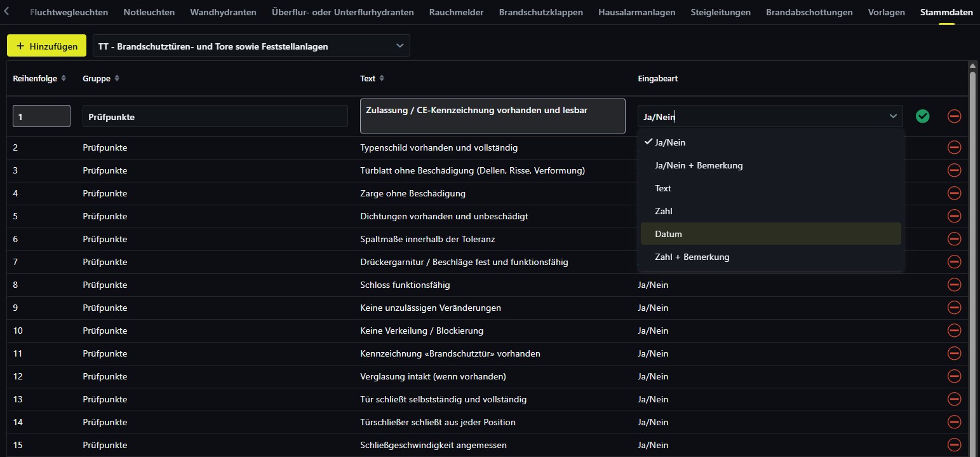Remove row 8 Schloss funktionsfähig
Image resolution: width=980 pixels, height=457 pixels.
pyautogui.click(x=954, y=285)
